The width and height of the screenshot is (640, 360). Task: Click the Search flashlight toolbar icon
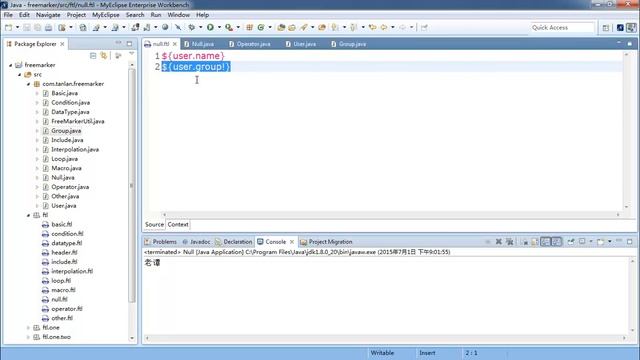click(303, 27)
